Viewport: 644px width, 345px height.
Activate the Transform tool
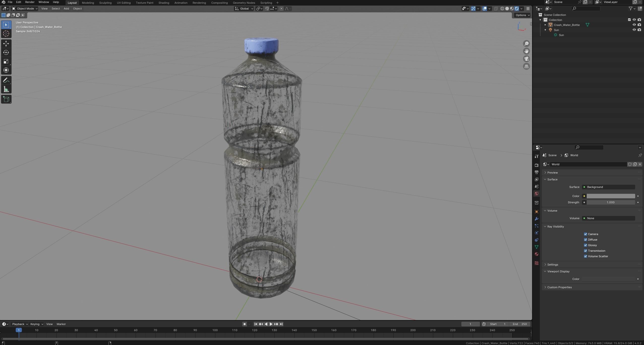6,70
